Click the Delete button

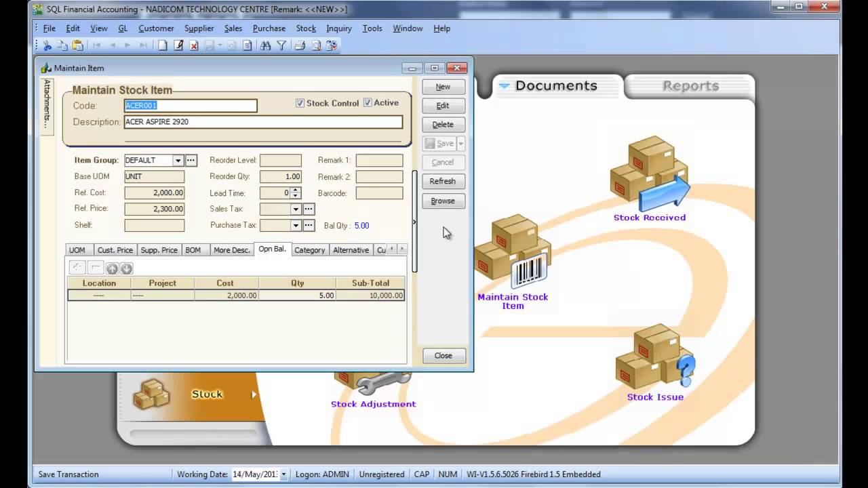[443, 125]
